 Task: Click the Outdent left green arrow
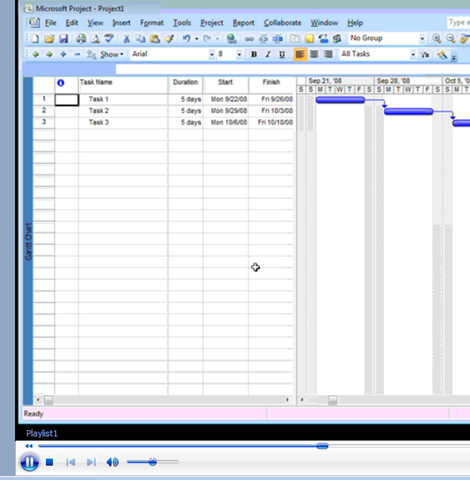(x=35, y=54)
